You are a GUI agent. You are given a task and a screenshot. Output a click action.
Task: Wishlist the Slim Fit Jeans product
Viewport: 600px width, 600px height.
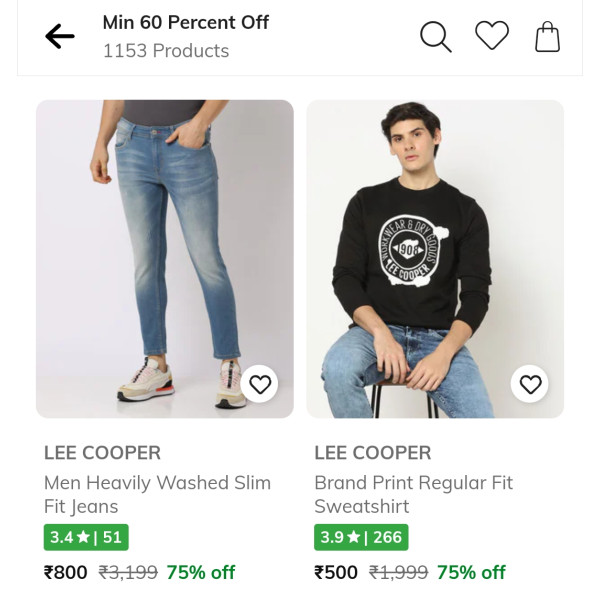pos(260,384)
